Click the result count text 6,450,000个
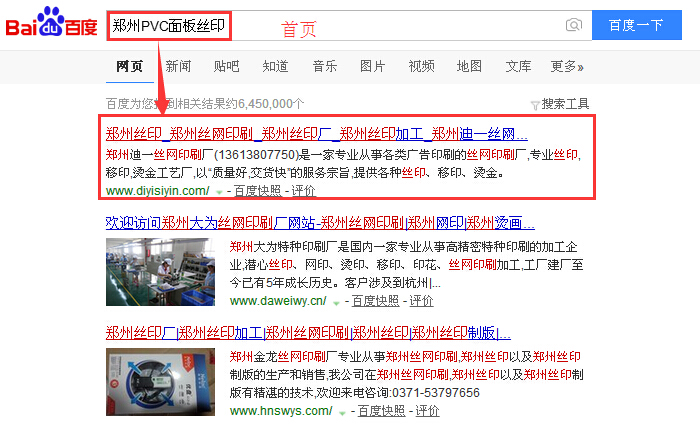 [x=271, y=104]
